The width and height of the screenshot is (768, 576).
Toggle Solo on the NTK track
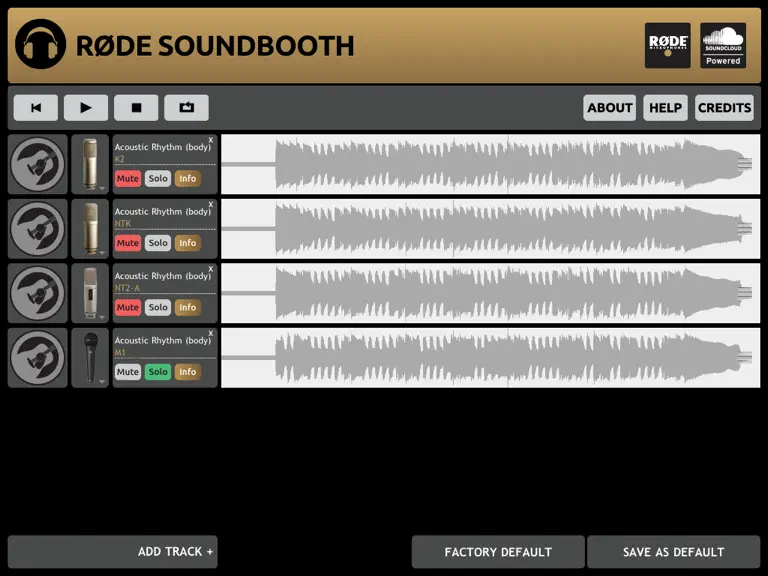click(158, 243)
